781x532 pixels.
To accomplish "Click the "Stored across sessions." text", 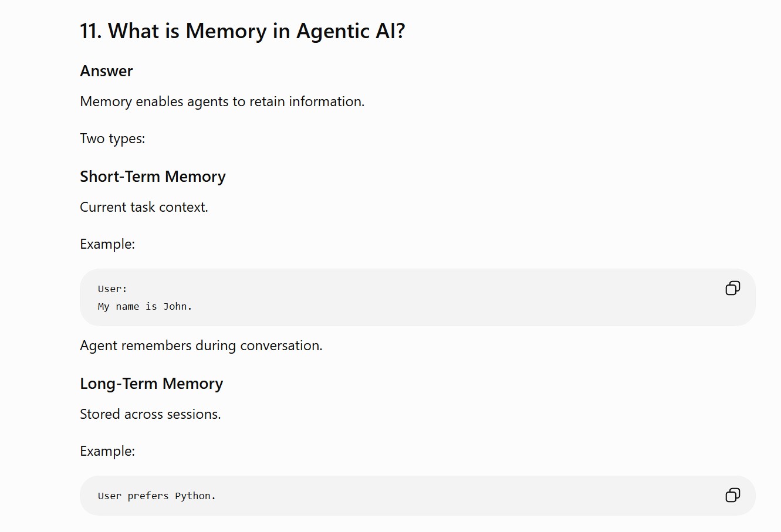I will (x=150, y=414).
